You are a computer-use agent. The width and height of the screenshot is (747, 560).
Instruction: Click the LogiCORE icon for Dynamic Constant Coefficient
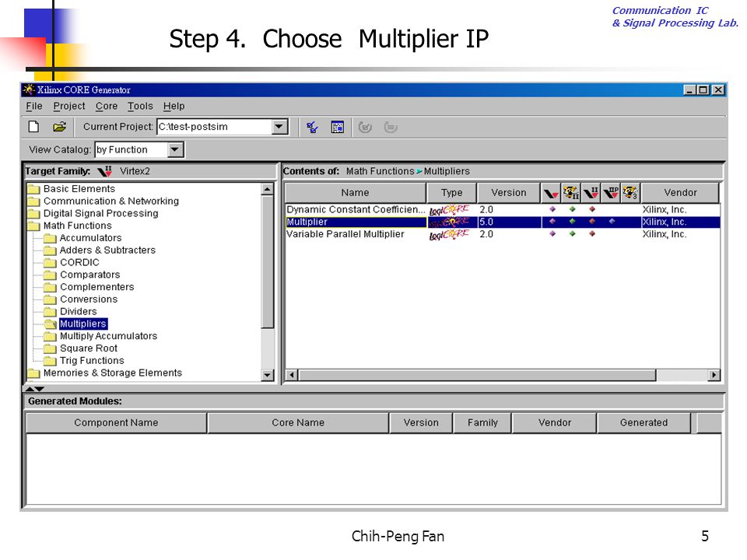click(449, 209)
